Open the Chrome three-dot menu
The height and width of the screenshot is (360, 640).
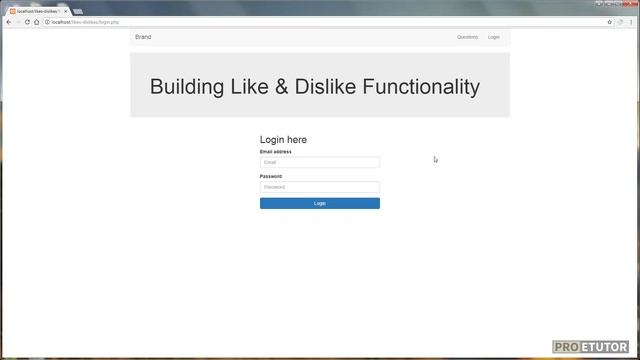coord(631,22)
